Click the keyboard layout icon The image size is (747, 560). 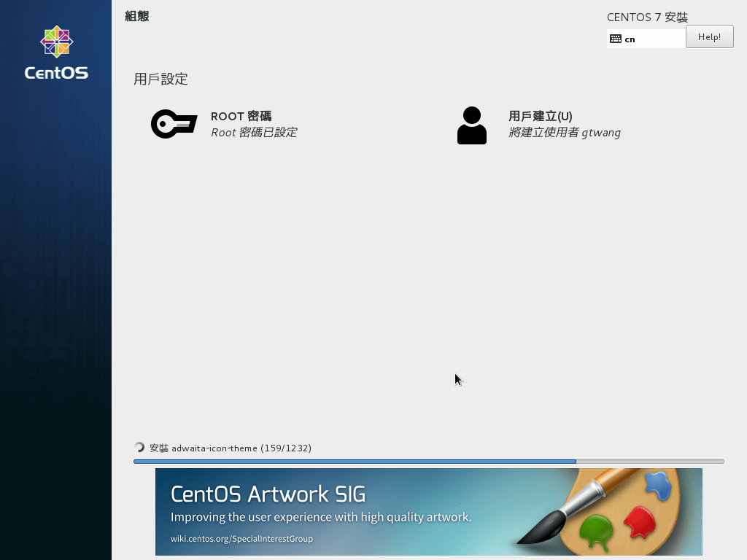tap(616, 39)
